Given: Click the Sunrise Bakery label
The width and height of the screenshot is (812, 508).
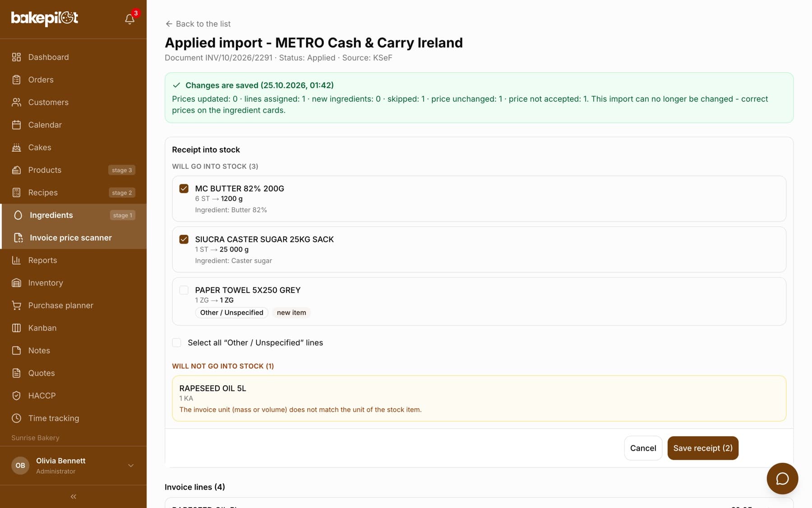Looking at the screenshot, I should [35, 438].
